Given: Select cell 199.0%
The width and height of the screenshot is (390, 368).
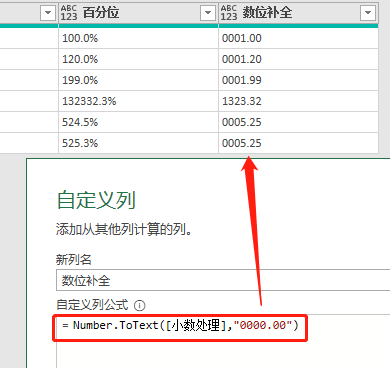Looking at the screenshot, I should [138, 80].
